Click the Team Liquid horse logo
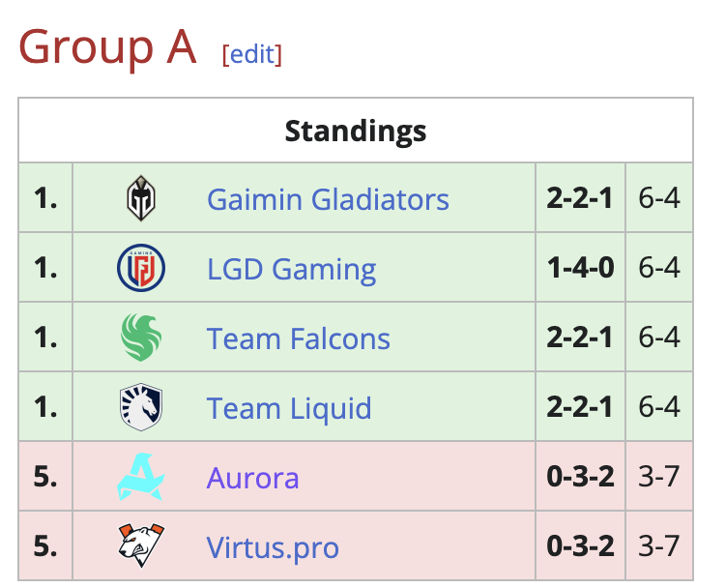Screen dimensions: 725x588 141,407
